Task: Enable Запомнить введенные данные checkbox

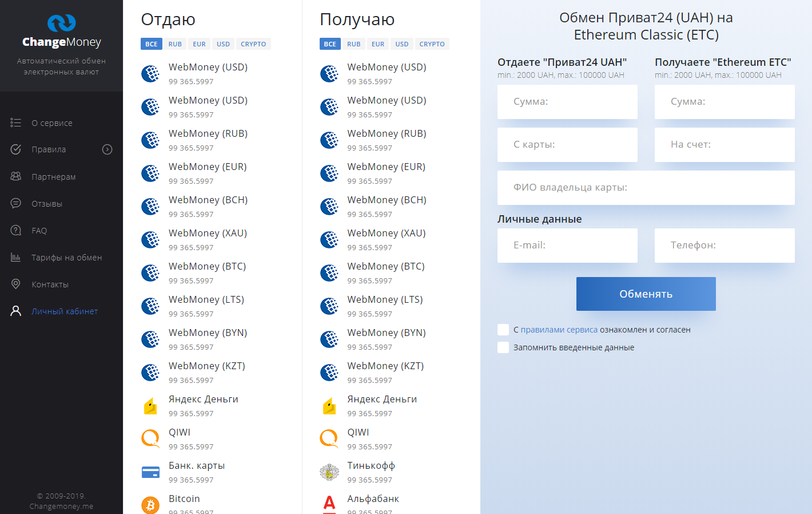Action: tap(503, 347)
